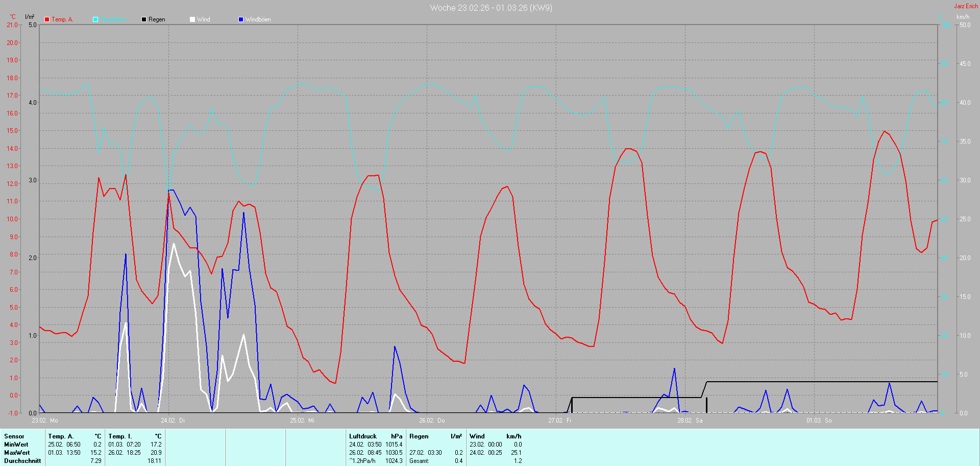
Task: Click the 27.02. Fr date axis label
Action: 560,421
